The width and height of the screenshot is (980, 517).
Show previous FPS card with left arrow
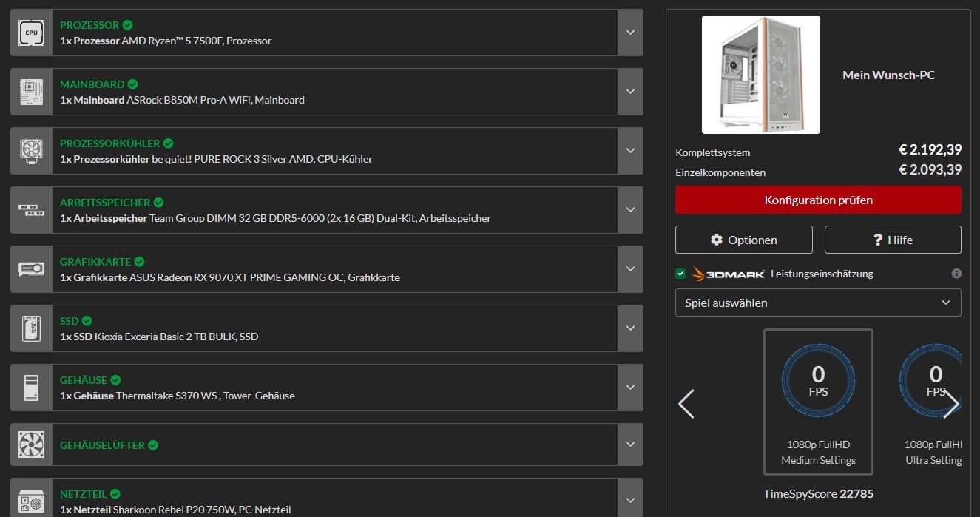686,404
